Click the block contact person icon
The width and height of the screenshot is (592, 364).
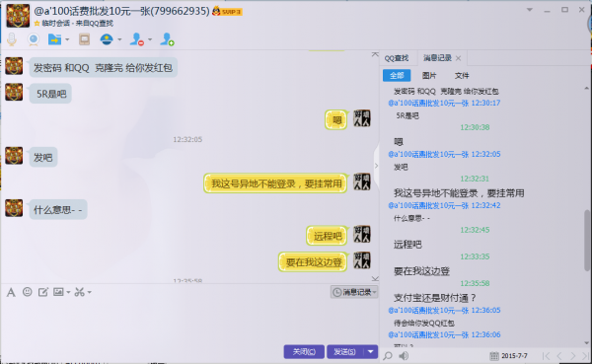137,39
